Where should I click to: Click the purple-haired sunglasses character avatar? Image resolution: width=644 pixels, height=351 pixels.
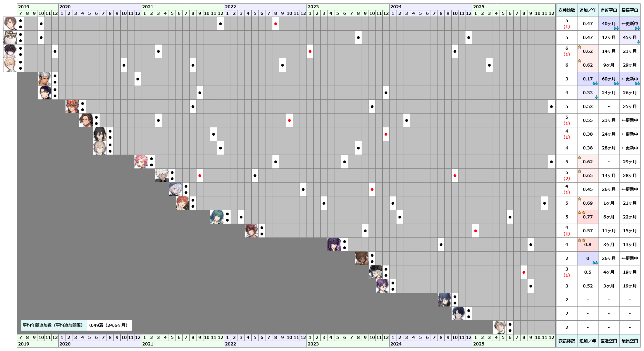coord(382,286)
